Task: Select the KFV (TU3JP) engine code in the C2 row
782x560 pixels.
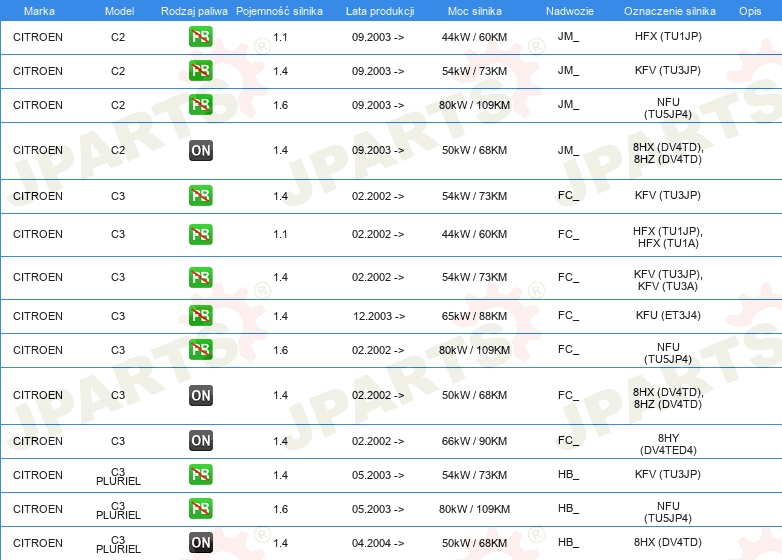Action: click(668, 70)
